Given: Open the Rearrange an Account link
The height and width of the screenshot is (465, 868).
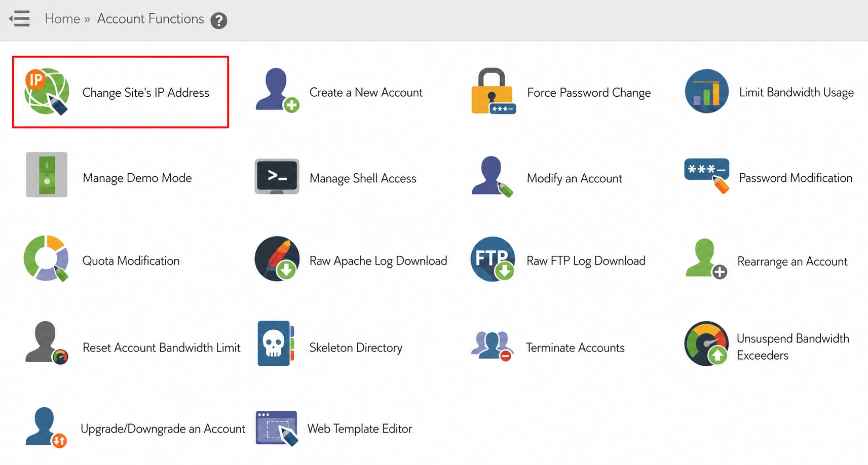Looking at the screenshot, I should pos(792,261).
